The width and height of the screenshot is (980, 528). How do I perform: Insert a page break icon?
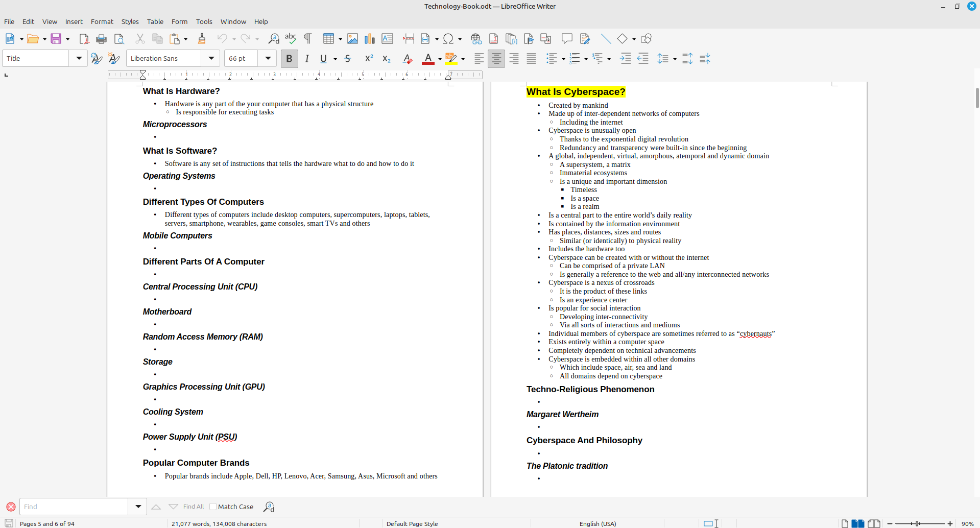pyautogui.click(x=408, y=39)
